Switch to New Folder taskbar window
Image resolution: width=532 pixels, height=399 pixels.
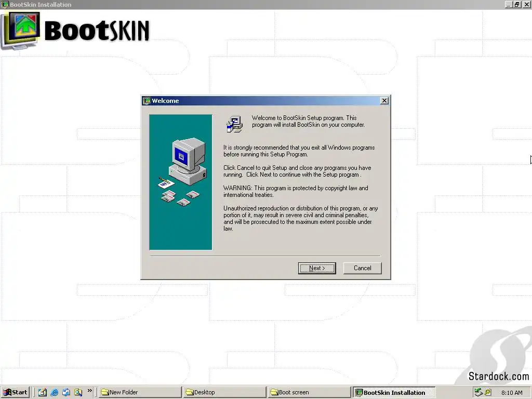(x=140, y=392)
